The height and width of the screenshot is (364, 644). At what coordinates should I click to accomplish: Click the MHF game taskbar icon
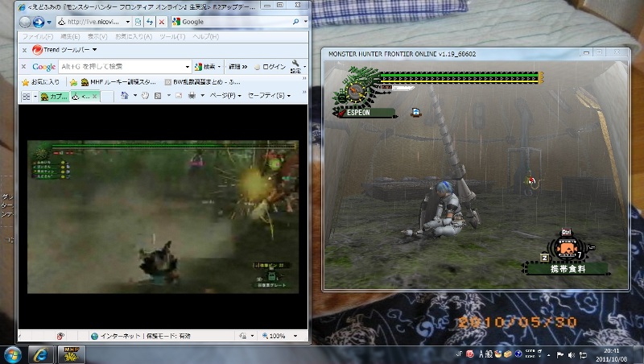click(x=72, y=355)
